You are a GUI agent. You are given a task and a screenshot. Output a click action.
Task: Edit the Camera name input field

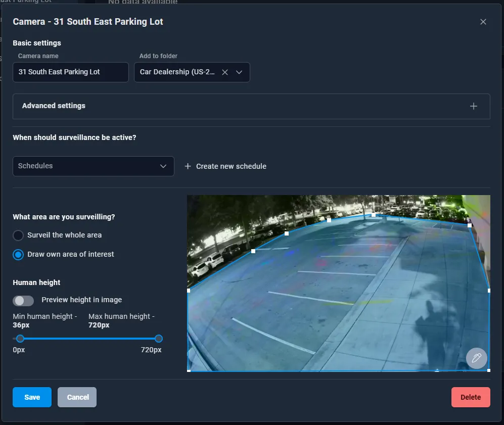point(71,72)
